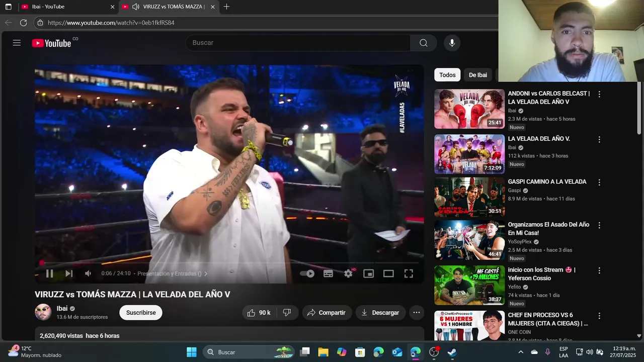
Task: Open GASPI CAMINO A LA VELADA thumbnail
Action: click(469, 197)
